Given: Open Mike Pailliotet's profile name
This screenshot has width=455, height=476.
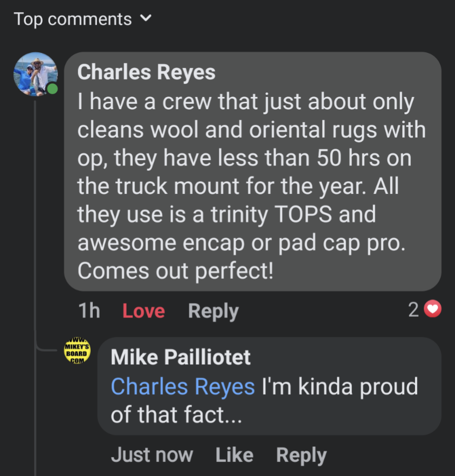Looking at the screenshot, I should (x=181, y=357).
